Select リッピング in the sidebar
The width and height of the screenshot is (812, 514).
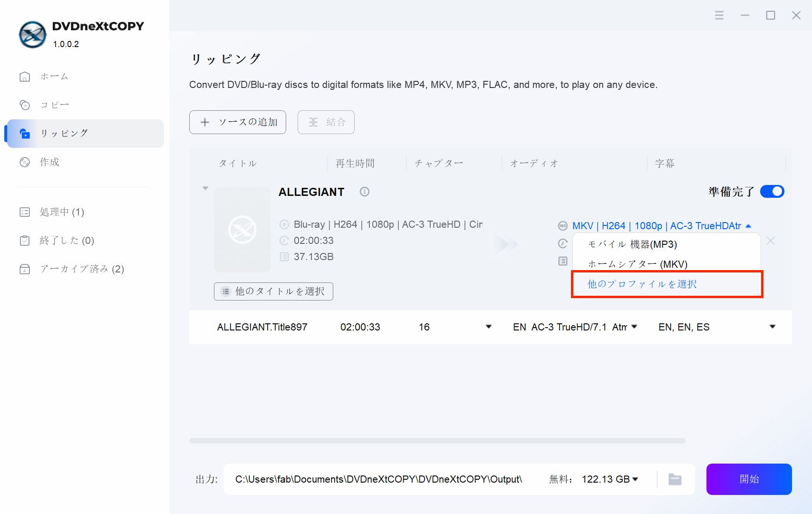pos(86,134)
